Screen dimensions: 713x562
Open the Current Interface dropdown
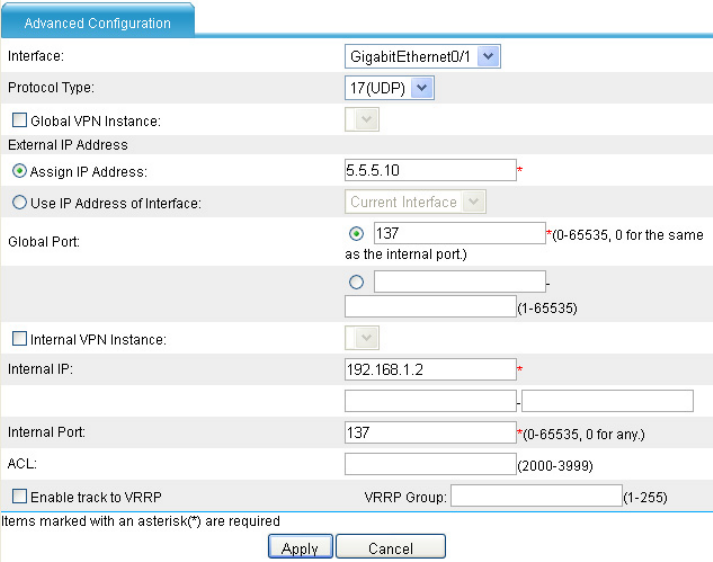[415, 201]
